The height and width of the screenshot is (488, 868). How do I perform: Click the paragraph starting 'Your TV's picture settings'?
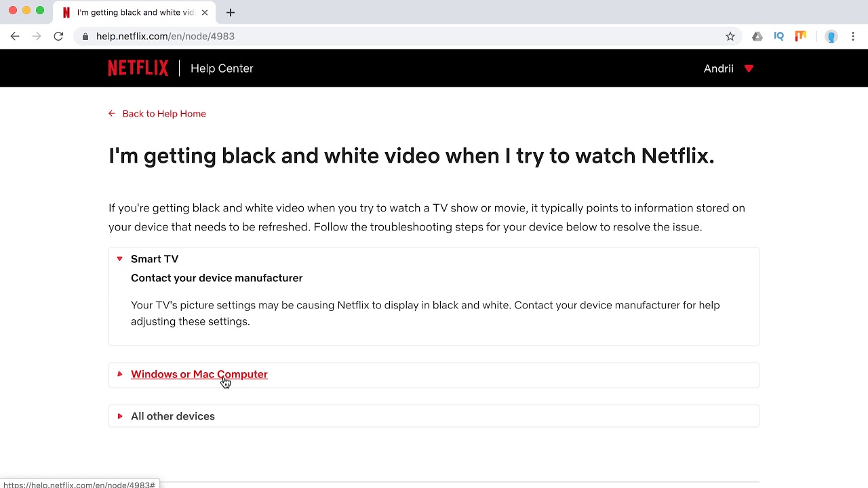click(x=425, y=313)
